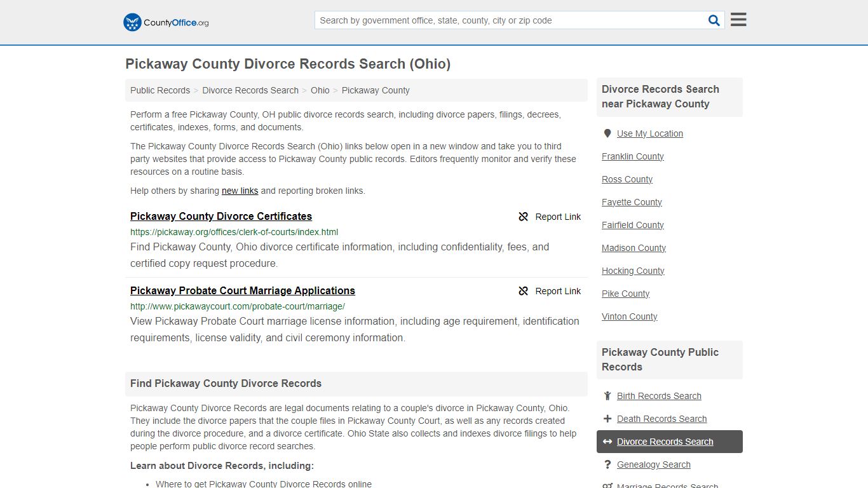Open Genealogy Search
This screenshot has height=488, width=868.
point(653,464)
